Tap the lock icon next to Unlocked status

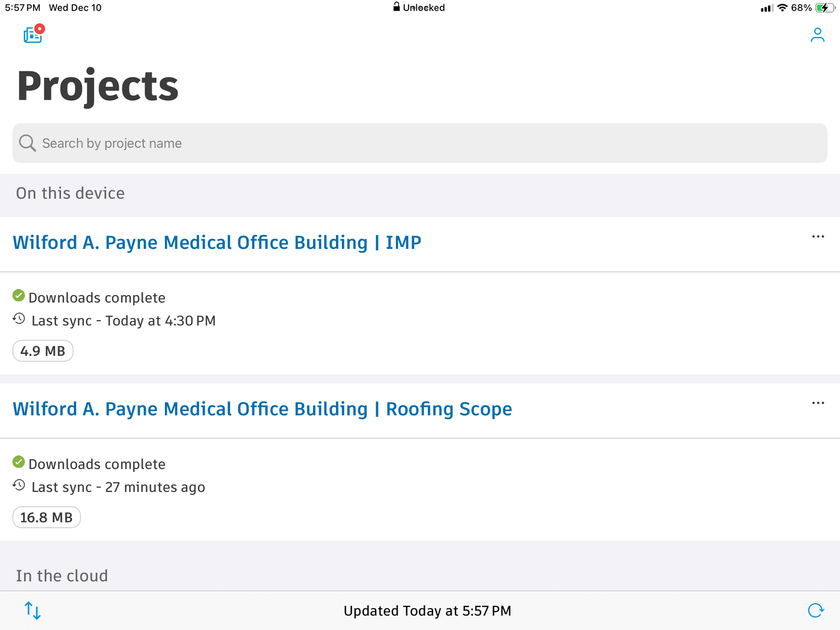(396, 7)
